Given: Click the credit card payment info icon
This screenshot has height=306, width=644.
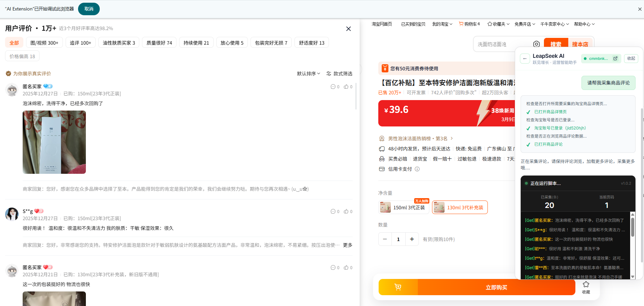Looking at the screenshot, I should [417, 169].
